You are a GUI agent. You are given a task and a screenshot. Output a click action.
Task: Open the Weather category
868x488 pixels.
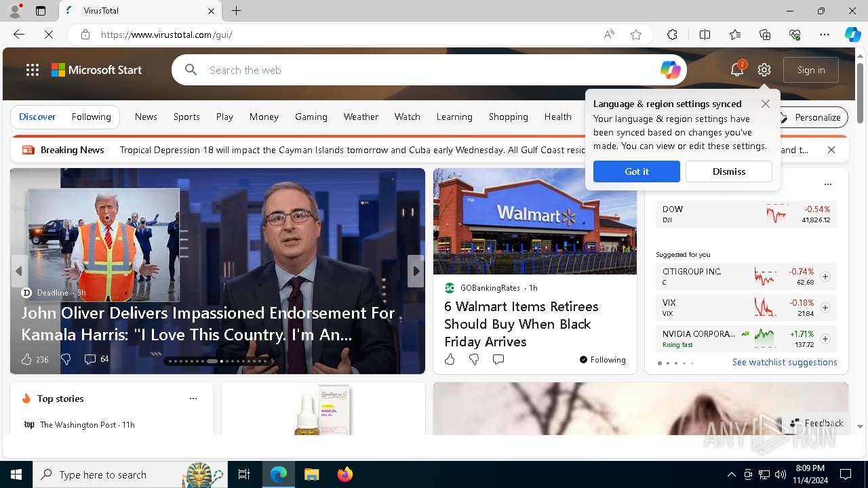tap(361, 117)
